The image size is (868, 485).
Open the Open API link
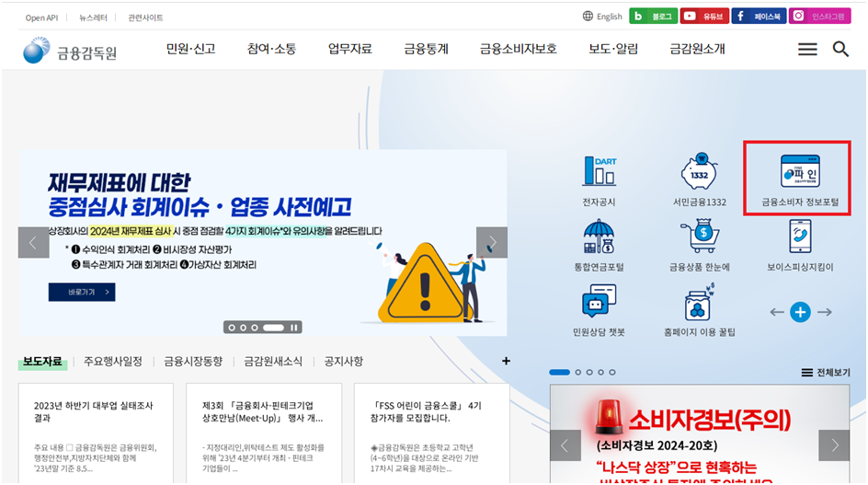[x=41, y=17]
